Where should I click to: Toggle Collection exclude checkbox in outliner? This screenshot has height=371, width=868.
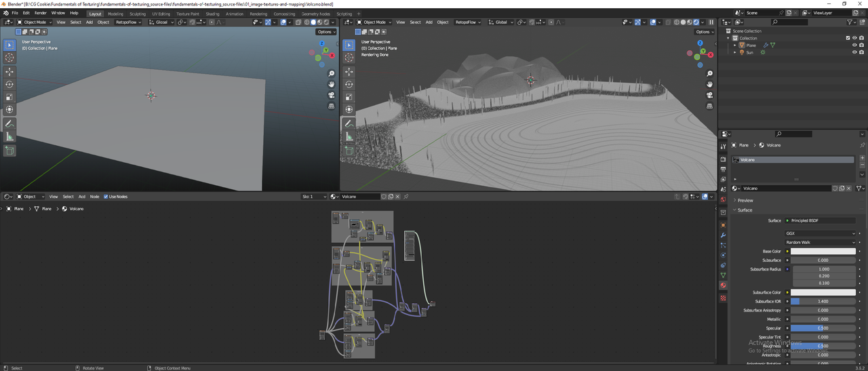848,38
